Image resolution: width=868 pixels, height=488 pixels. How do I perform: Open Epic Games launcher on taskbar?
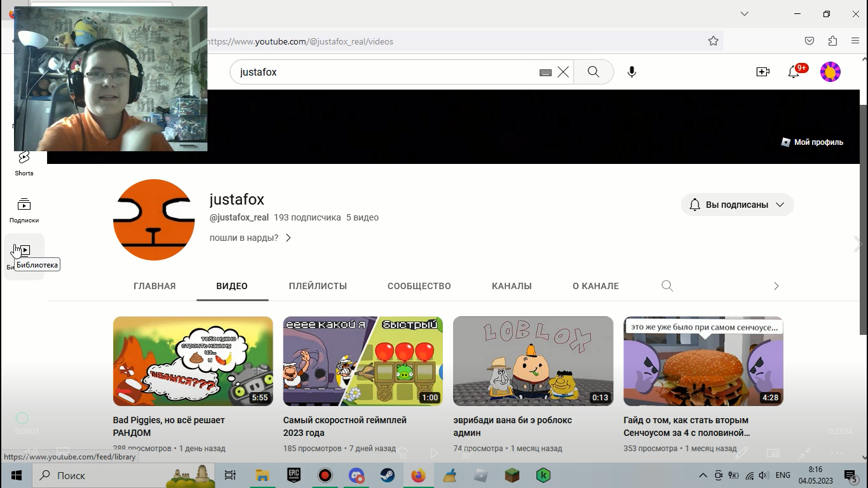tap(294, 475)
